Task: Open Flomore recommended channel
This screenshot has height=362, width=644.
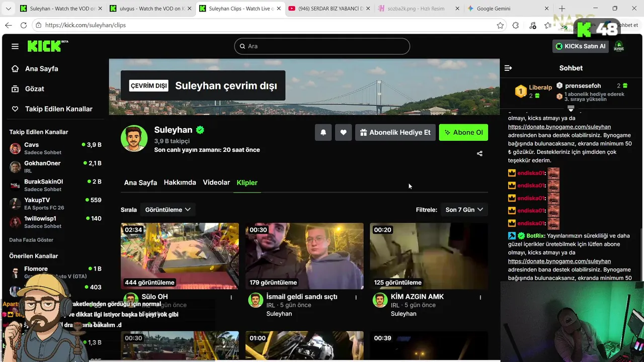Action: pos(55,272)
